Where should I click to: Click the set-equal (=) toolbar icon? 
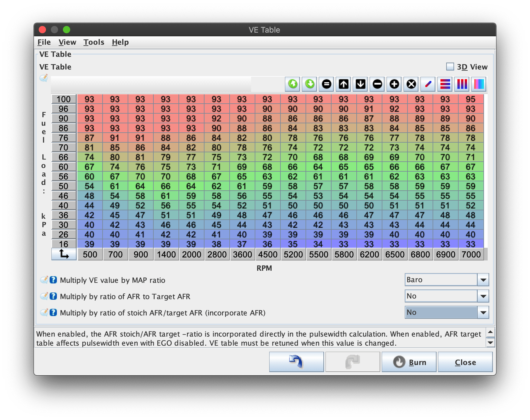[326, 84]
